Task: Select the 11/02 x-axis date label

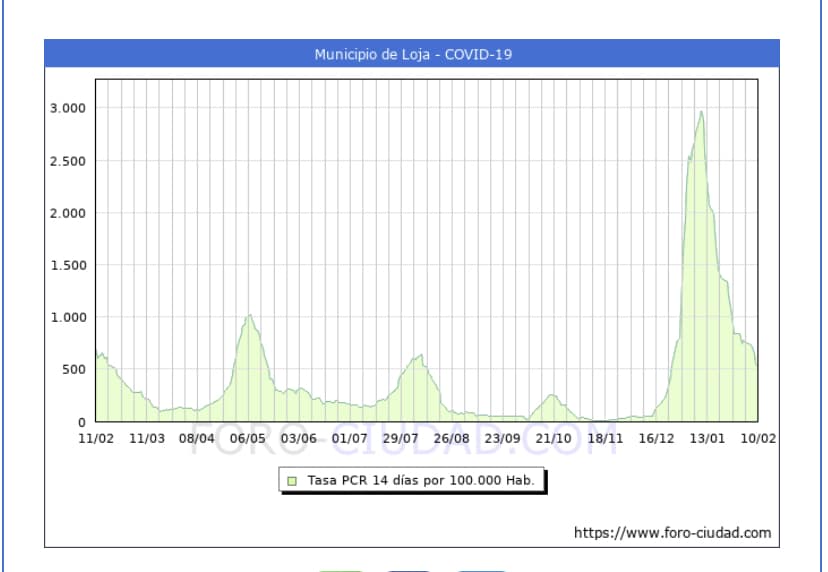Action: (x=96, y=438)
